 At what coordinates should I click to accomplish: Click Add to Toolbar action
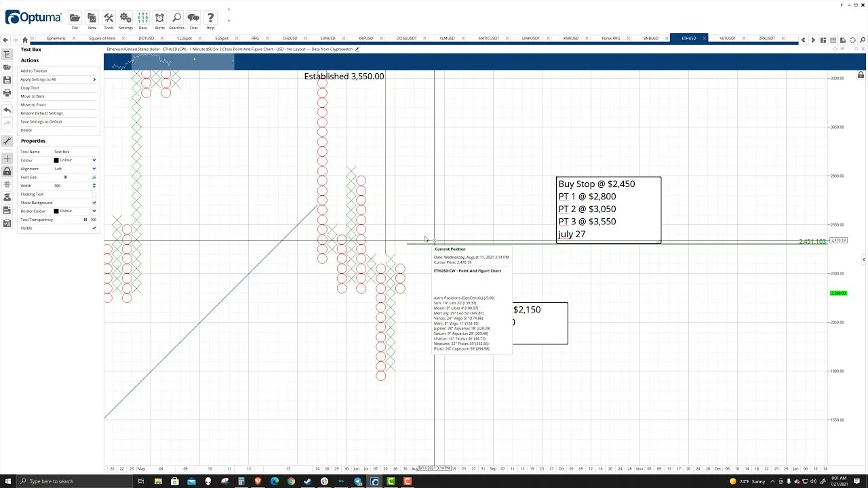[x=34, y=70]
